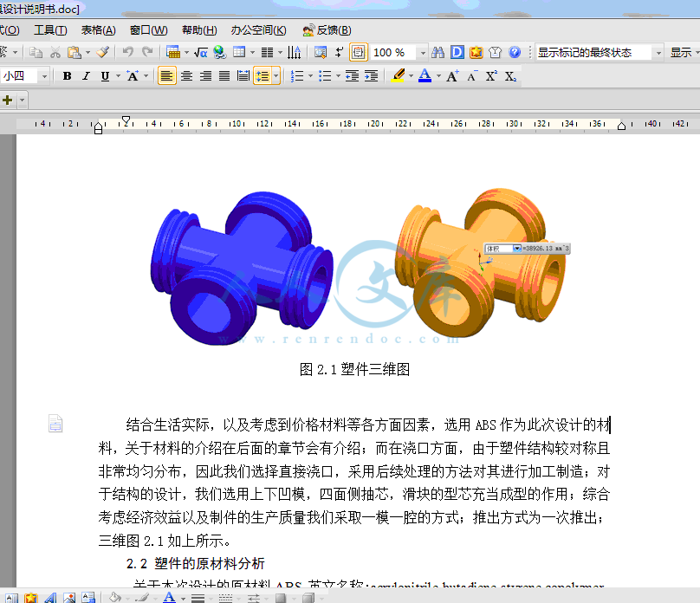Decrease paragraph indent
Viewport: 700px width, 603px height.
click(353, 76)
